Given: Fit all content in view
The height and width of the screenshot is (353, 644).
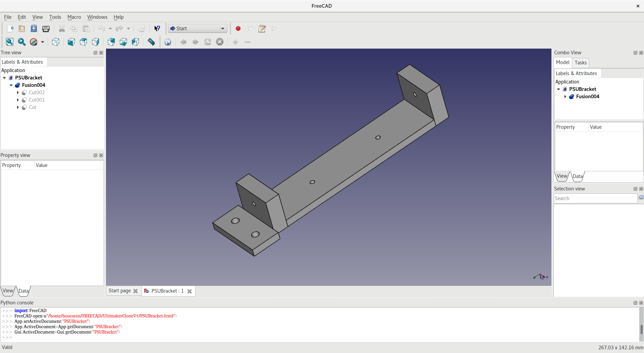Looking at the screenshot, I should (9, 42).
